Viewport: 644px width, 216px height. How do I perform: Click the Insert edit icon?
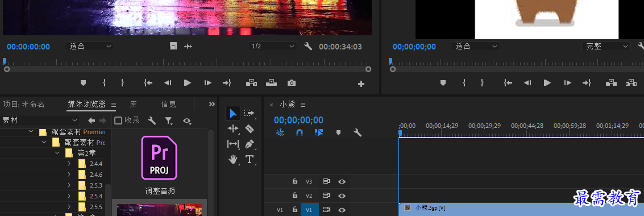251,83
